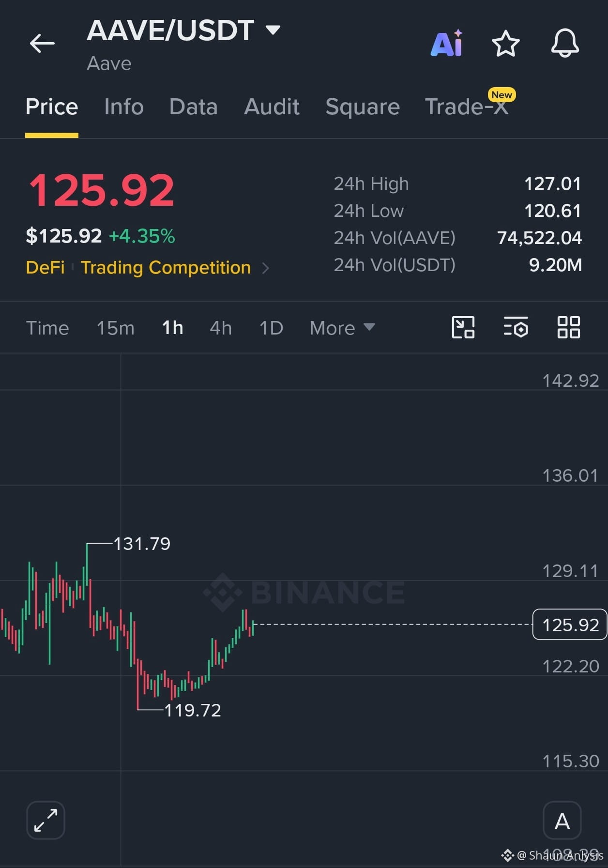The width and height of the screenshot is (608, 868).
Task: Open the DeFi category link
Action: [x=45, y=267]
